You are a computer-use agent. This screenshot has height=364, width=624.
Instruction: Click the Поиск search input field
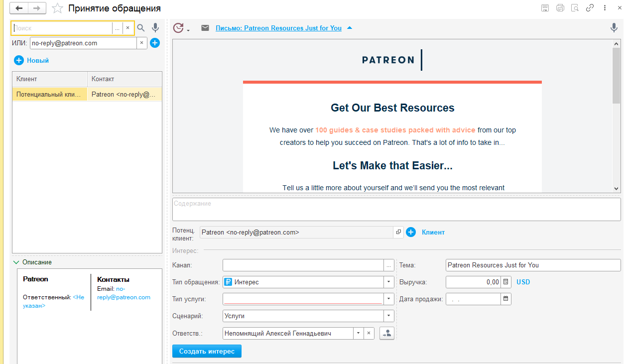coord(62,28)
